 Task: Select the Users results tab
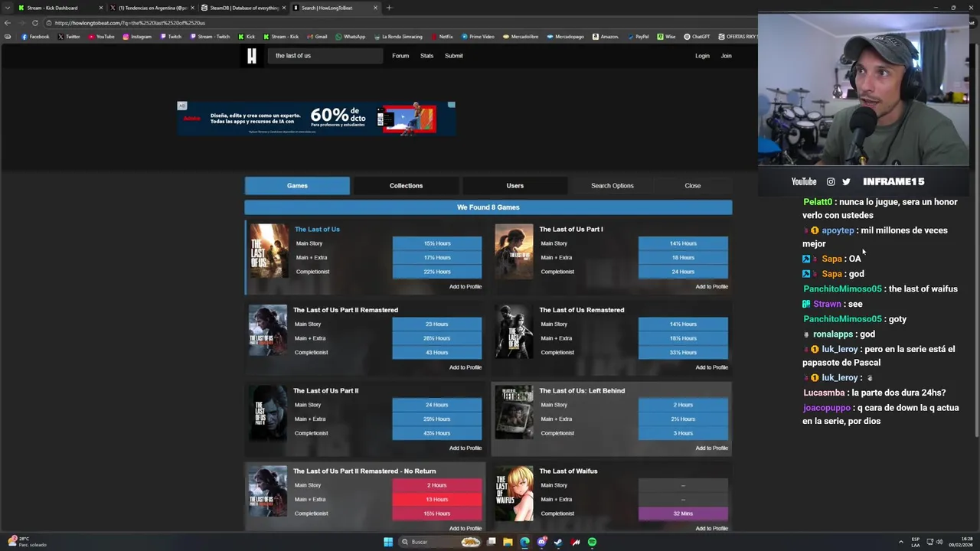point(514,185)
